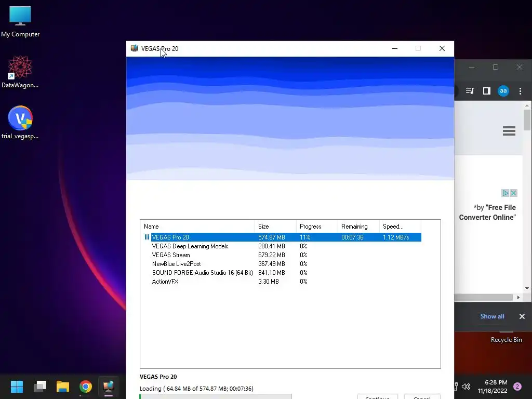Open Chrome's media control icon

tap(470, 91)
